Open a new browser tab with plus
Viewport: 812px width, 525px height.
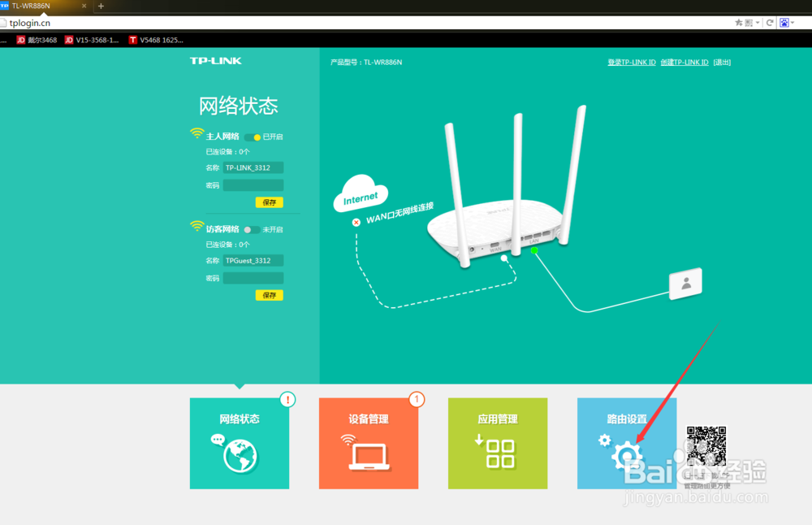pyautogui.click(x=101, y=7)
